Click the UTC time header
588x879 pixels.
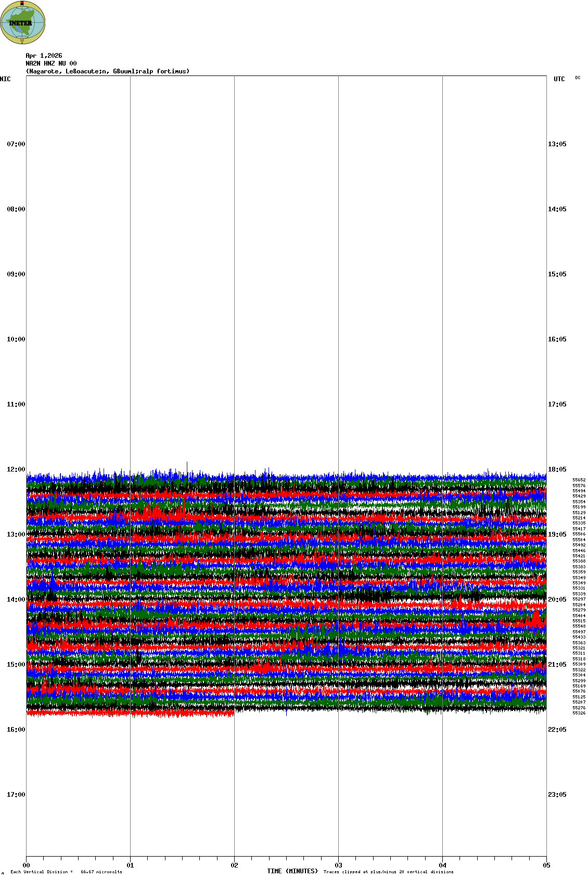pos(559,79)
